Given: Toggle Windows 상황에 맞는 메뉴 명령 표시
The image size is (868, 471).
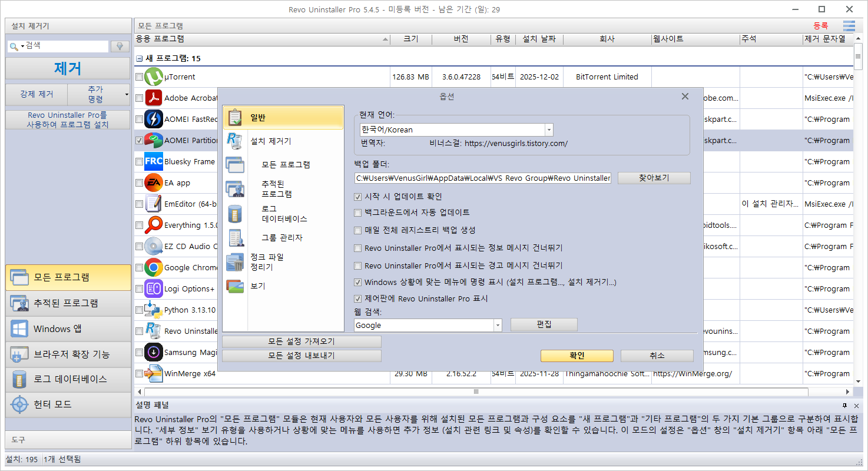Looking at the screenshot, I should (x=358, y=283).
